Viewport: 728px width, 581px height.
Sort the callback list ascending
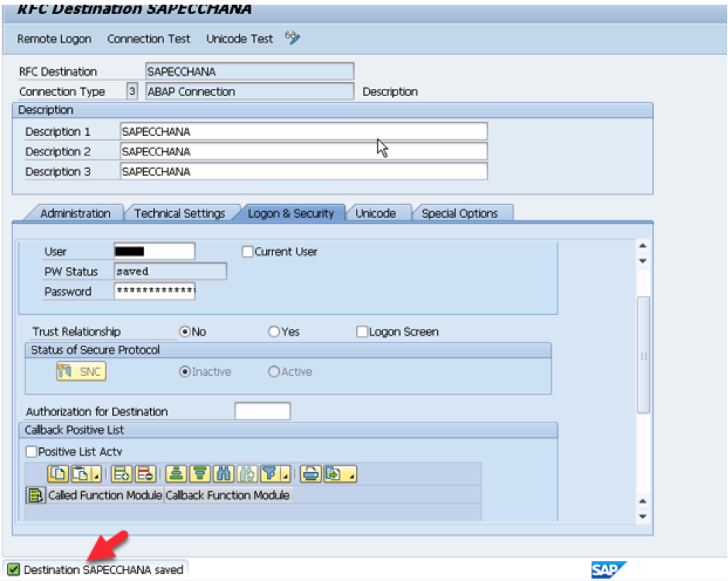pyautogui.click(x=176, y=473)
